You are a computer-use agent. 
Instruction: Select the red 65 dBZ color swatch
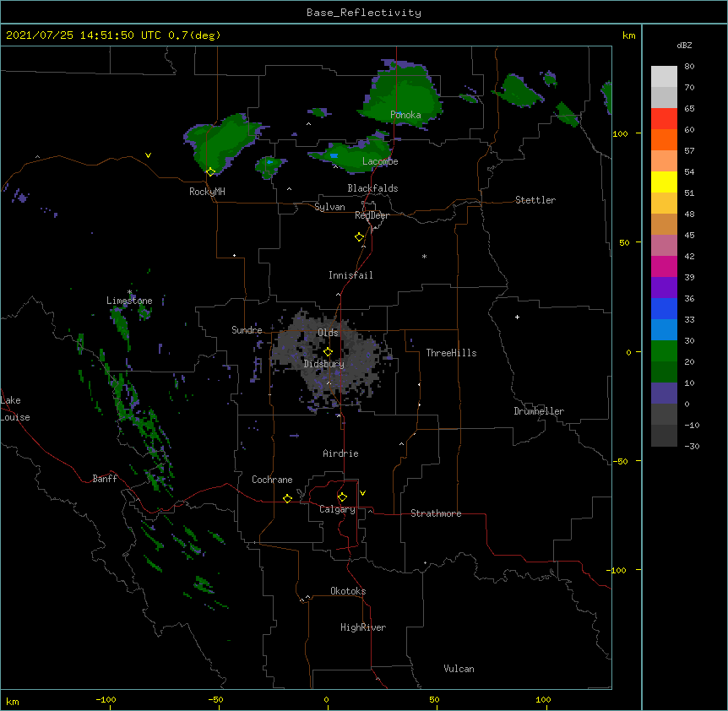664,118
